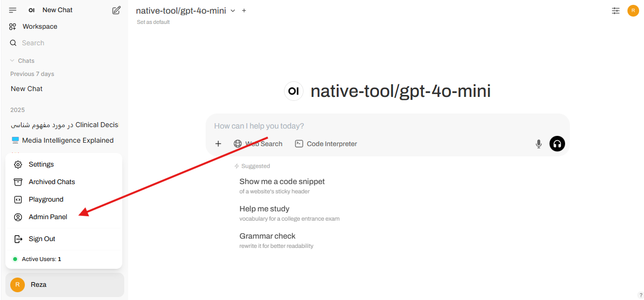This screenshot has width=644, height=300.
Task: Collapse the Chats section
Action: pyautogui.click(x=22, y=61)
